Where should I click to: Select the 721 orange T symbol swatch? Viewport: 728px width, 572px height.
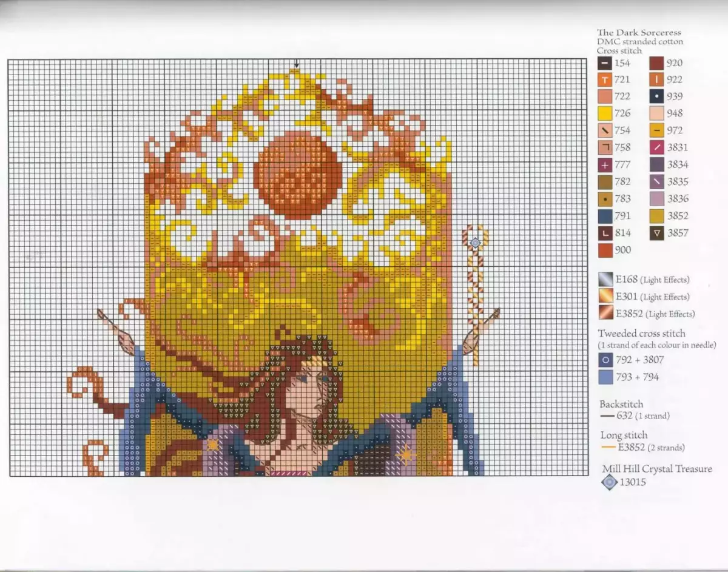[605, 79]
